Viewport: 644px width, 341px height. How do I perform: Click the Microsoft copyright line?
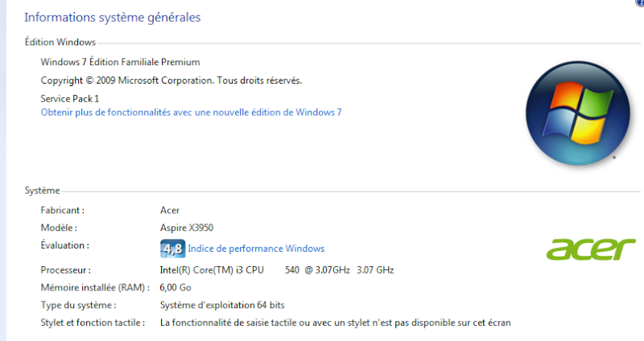tap(171, 80)
